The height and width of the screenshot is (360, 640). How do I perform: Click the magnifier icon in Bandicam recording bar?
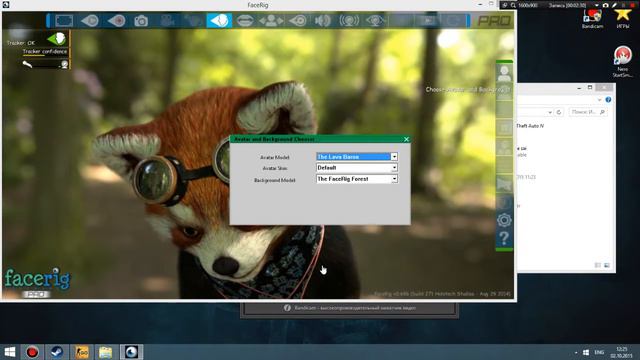click(x=513, y=5)
